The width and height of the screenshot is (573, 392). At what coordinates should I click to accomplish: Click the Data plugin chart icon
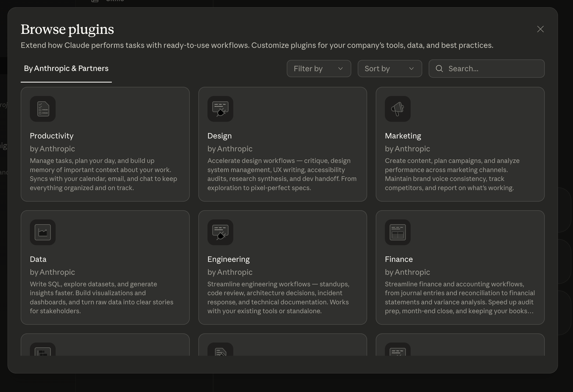[x=43, y=232]
